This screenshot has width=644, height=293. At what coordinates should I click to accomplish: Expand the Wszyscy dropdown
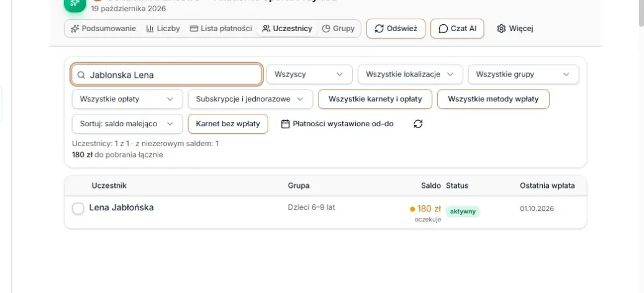(309, 75)
